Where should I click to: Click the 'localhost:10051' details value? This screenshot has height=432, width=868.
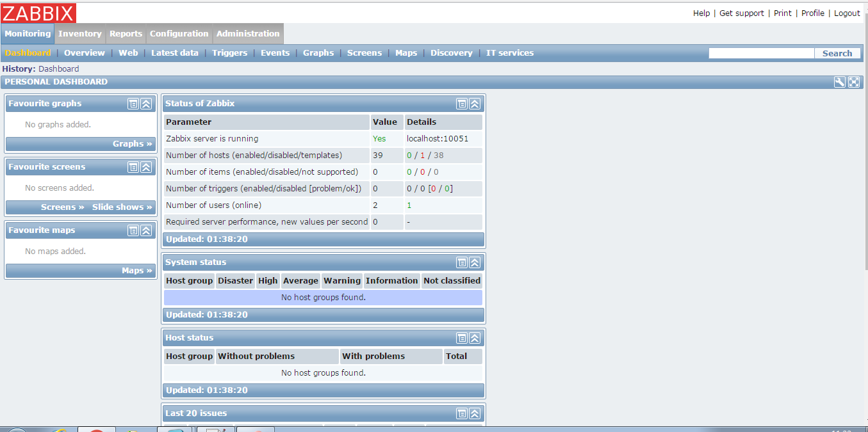click(438, 138)
